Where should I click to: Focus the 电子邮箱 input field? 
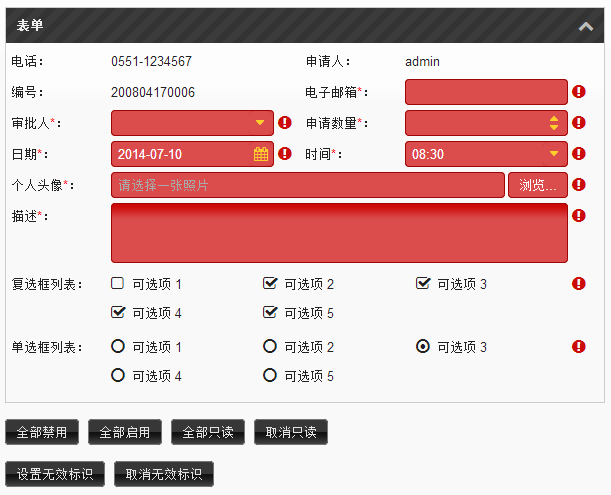pos(486,92)
